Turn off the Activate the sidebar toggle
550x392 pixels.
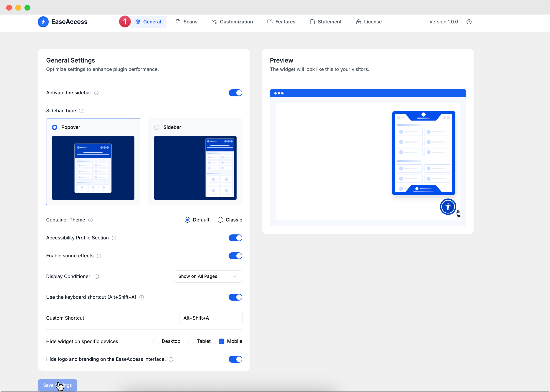(235, 93)
